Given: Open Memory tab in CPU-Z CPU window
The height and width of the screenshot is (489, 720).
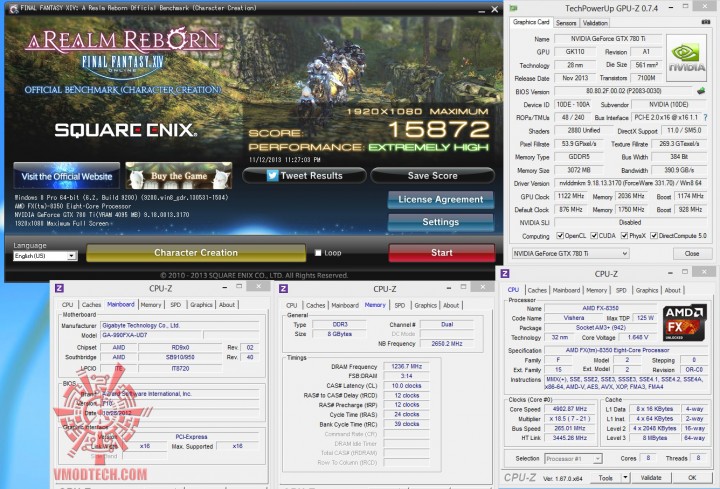Looking at the screenshot, I should (x=596, y=290).
